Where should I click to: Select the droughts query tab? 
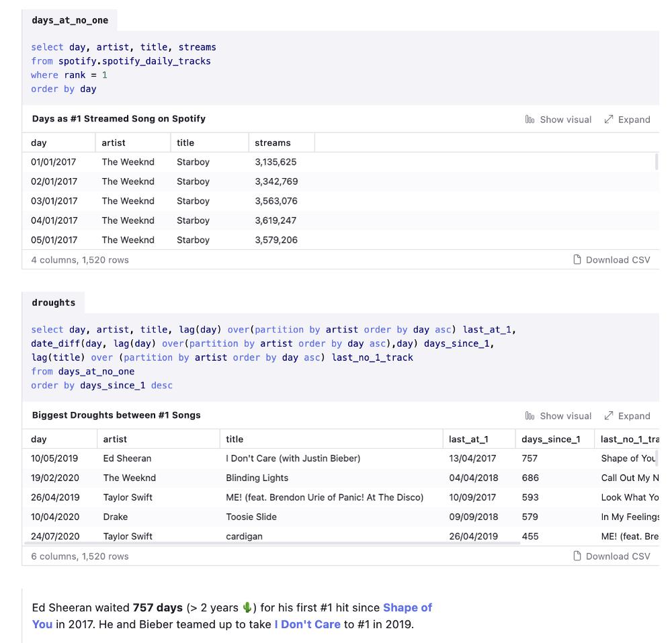click(54, 303)
